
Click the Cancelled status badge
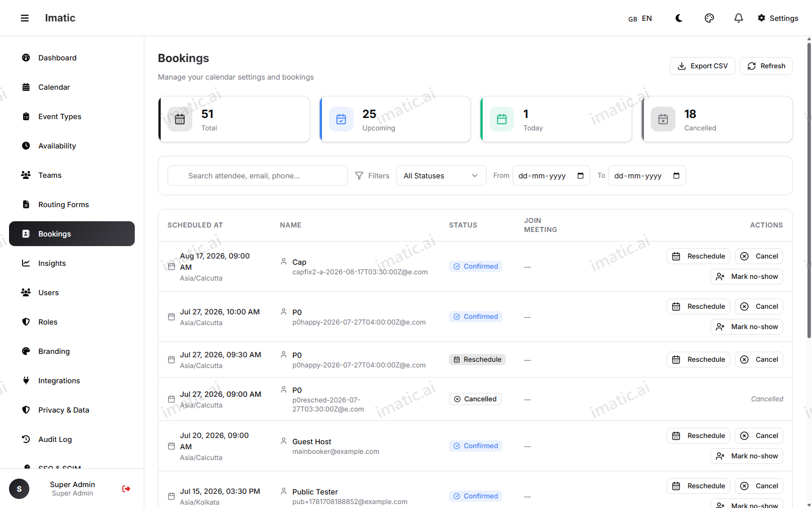[x=475, y=399]
